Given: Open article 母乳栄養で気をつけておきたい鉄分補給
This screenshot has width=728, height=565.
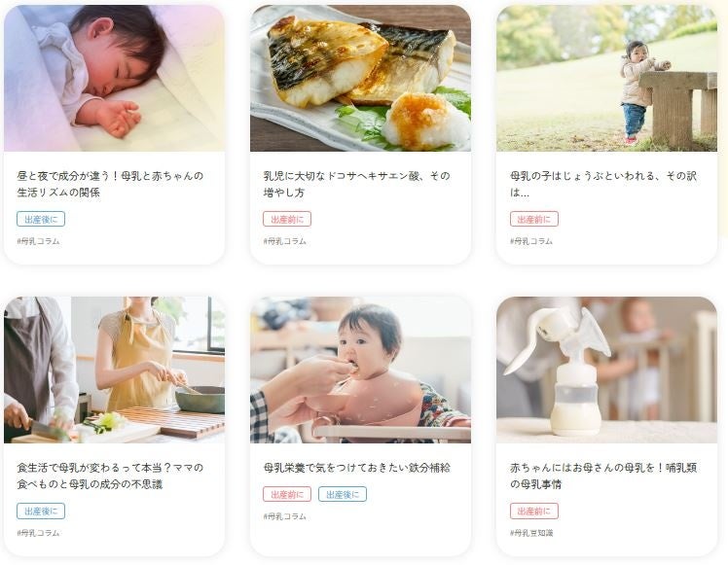Looking at the screenshot, I should click(x=356, y=468).
